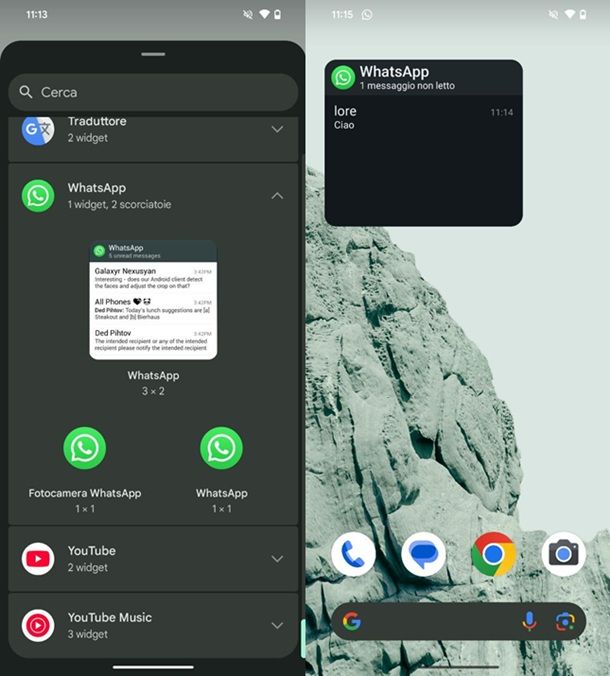610x676 pixels.
Task: Tap the '1 widget, 2 scorciatoie' subtitle
Action: (x=119, y=204)
